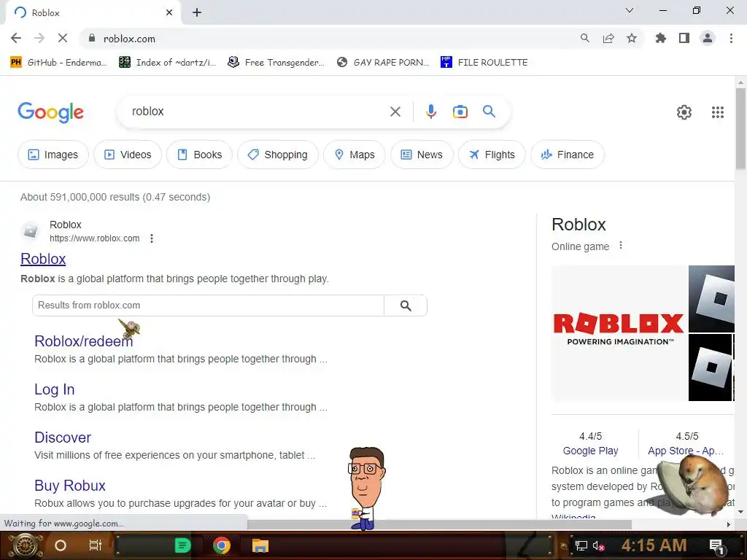Open the Log In sitelink
The image size is (747, 560).
[x=54, y=389]
